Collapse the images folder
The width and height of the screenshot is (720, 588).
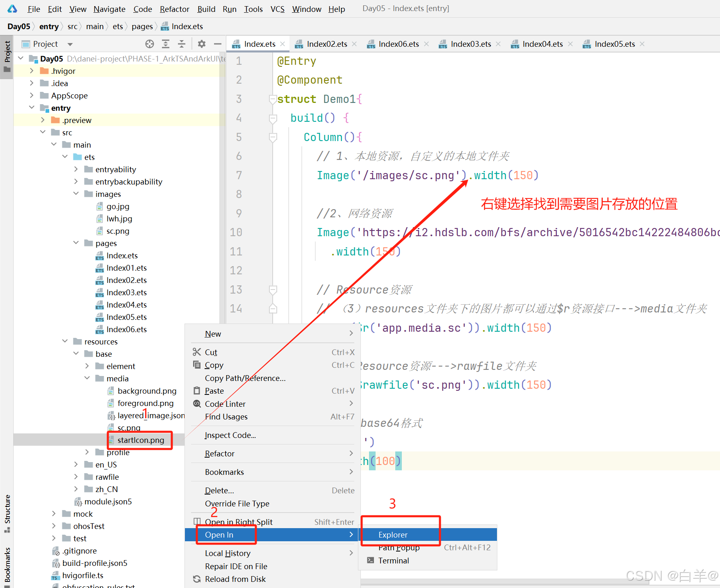pyautogui.click(x=76, y=194)
